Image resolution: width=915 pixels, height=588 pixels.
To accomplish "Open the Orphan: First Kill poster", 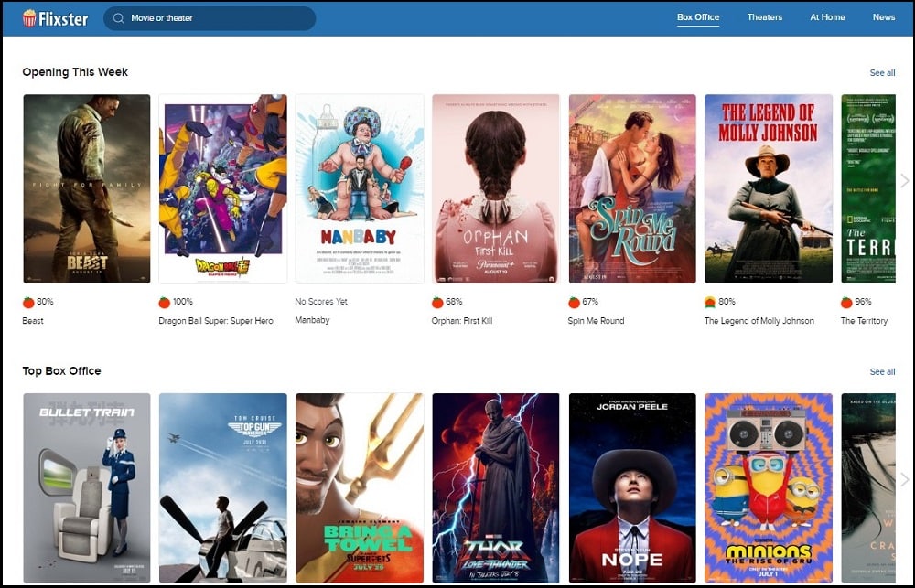I will point(496,189).
